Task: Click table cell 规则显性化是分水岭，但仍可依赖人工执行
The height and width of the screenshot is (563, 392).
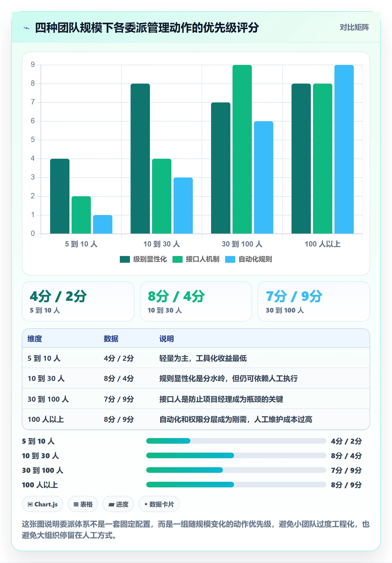Action: point(228,378)
